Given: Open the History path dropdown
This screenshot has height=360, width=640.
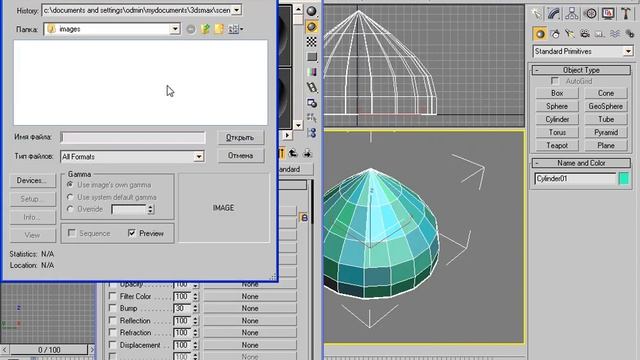Looking at the screenshot, I should click(236, 10).
